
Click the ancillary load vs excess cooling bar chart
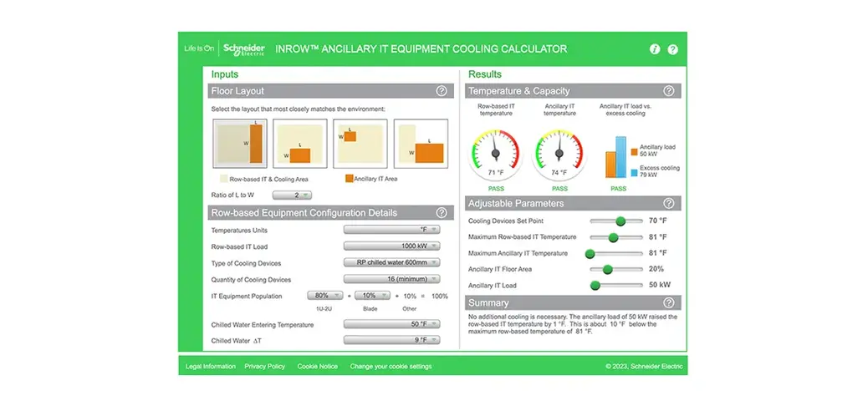pos(616,157)
